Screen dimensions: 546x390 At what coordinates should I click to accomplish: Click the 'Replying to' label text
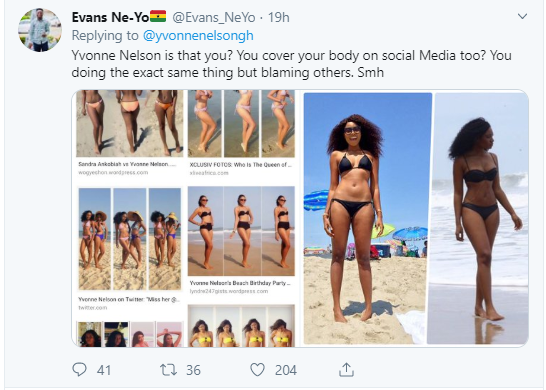pyautogui.click(x=105, y=36)
